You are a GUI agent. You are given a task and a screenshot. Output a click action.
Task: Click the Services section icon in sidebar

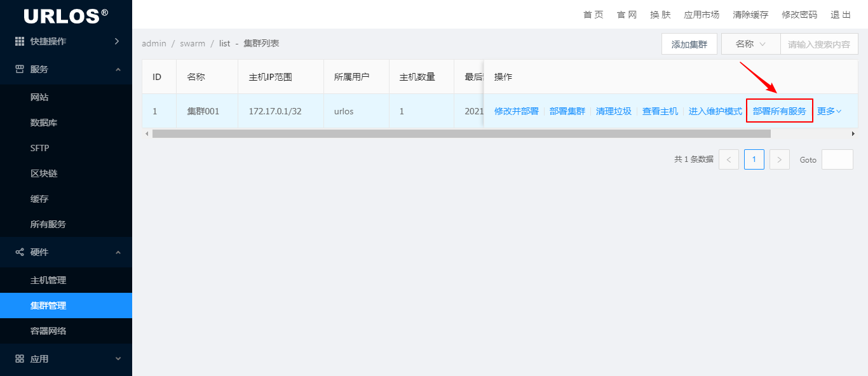click(x=20, y=69)
